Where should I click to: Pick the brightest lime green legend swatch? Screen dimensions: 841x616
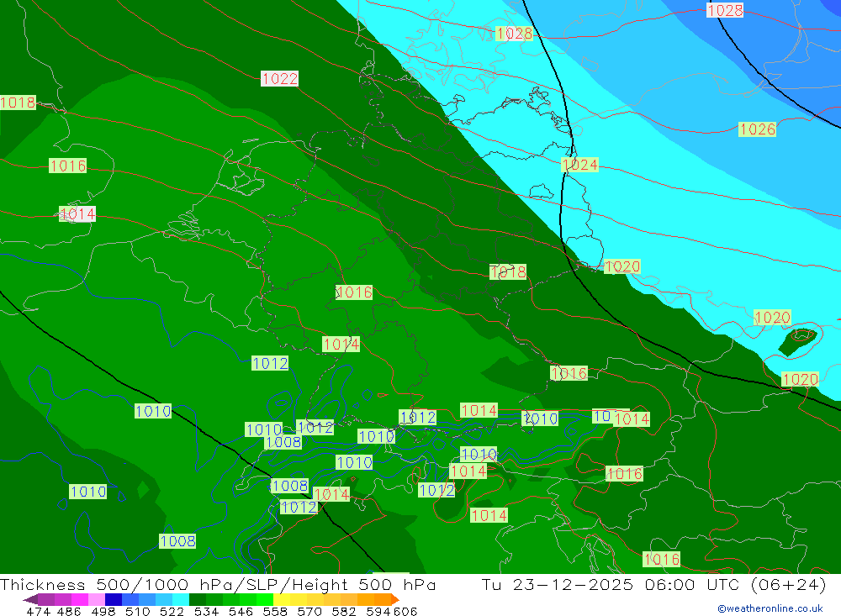(x=264, y=599)
